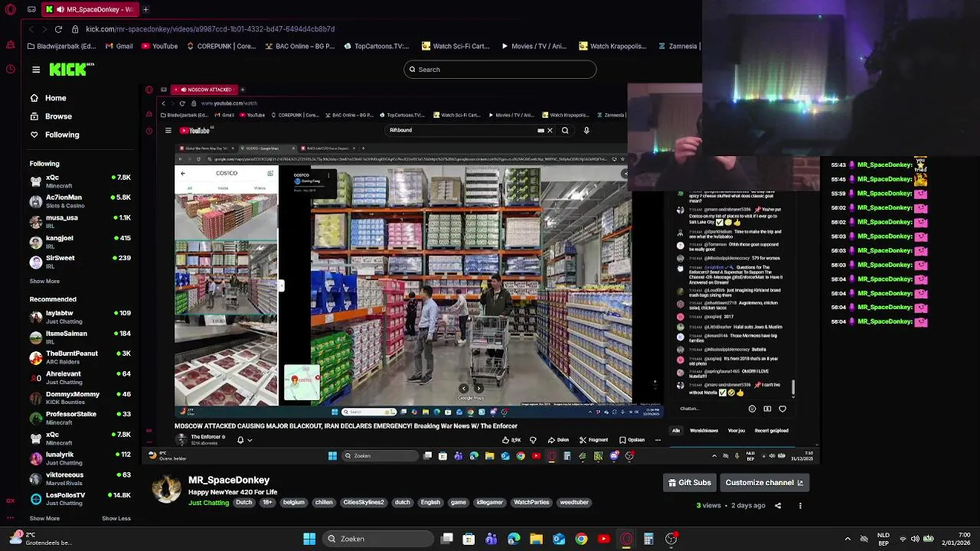Open volume control in system tray
The height and width of the screenshot is (551, 980).
tap(915, 539)
